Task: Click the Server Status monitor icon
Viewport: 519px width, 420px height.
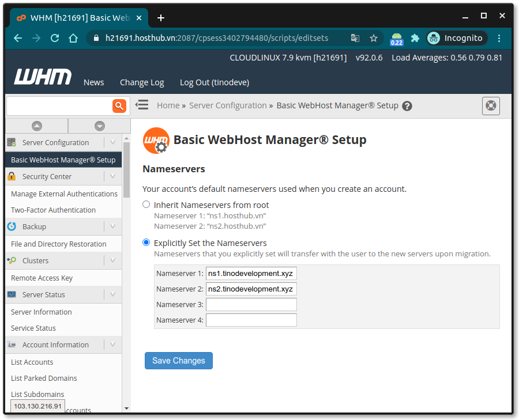Action: tap(12, 294)
